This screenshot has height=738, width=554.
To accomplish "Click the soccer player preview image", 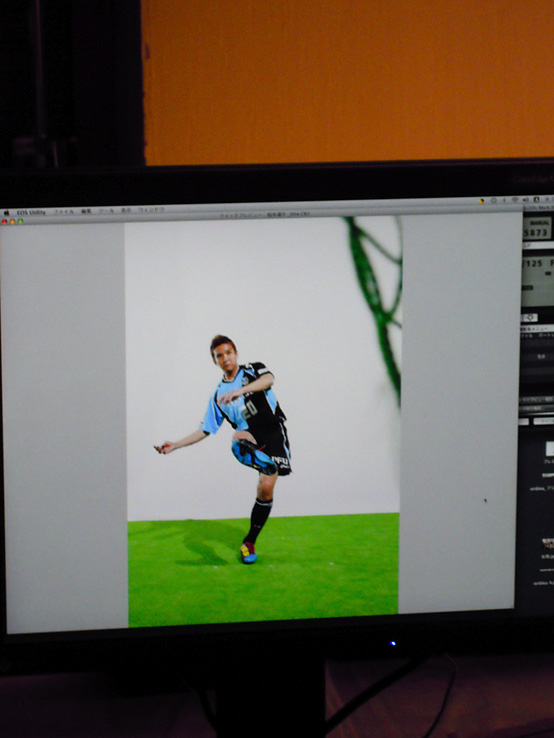I will [x=264, y=422].
